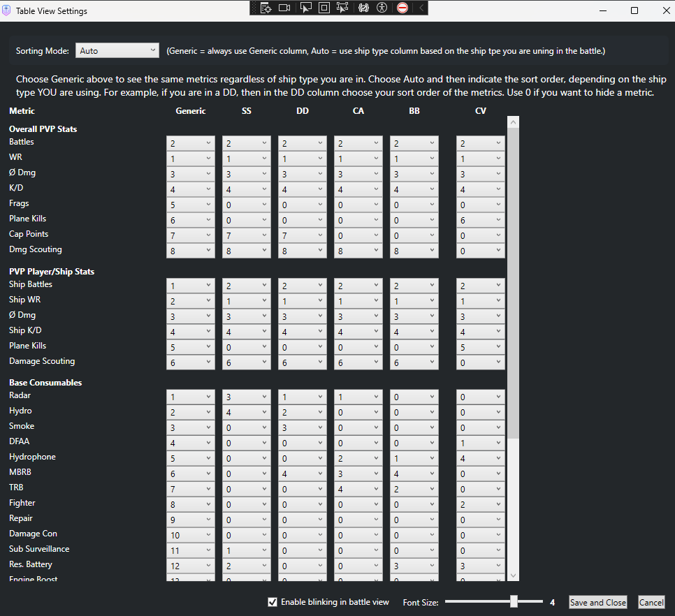Click the red binding failures indicator
This screenshot has height=616, width=675.
pyautogui.click(x=402, y=8)
